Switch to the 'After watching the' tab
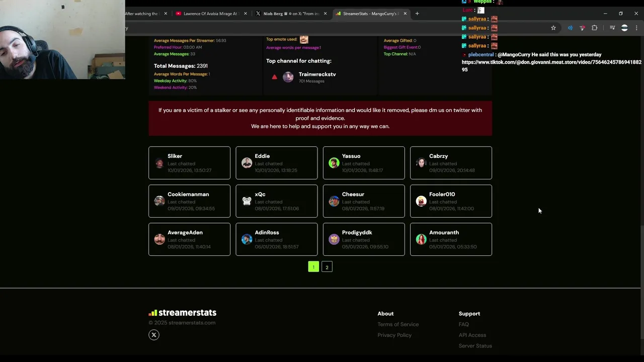This screenshot has width=644, height=362. pos(142,14)
